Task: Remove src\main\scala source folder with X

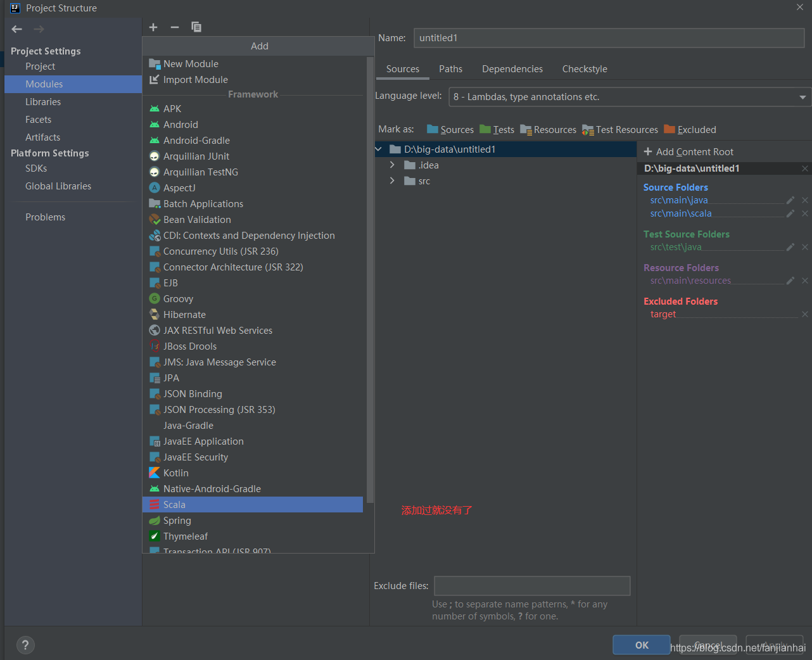Action: [x=805, y=213]
